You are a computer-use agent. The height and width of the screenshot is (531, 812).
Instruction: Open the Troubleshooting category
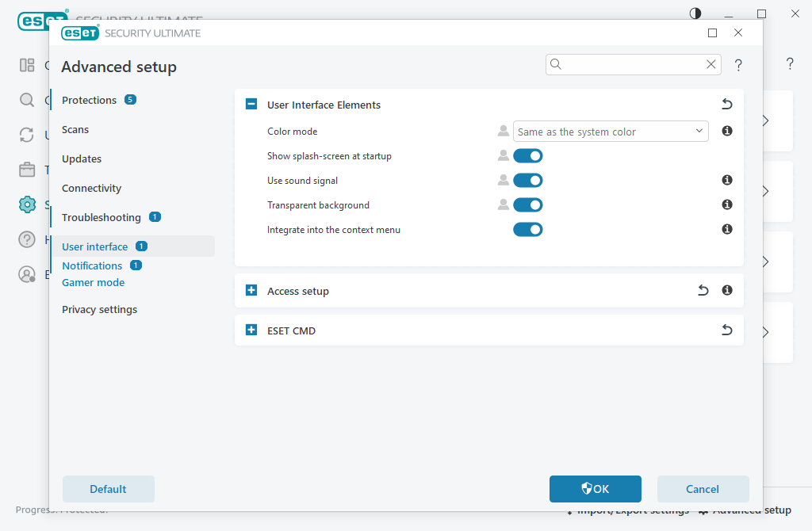pyautogui.click(x=101, y=217)
